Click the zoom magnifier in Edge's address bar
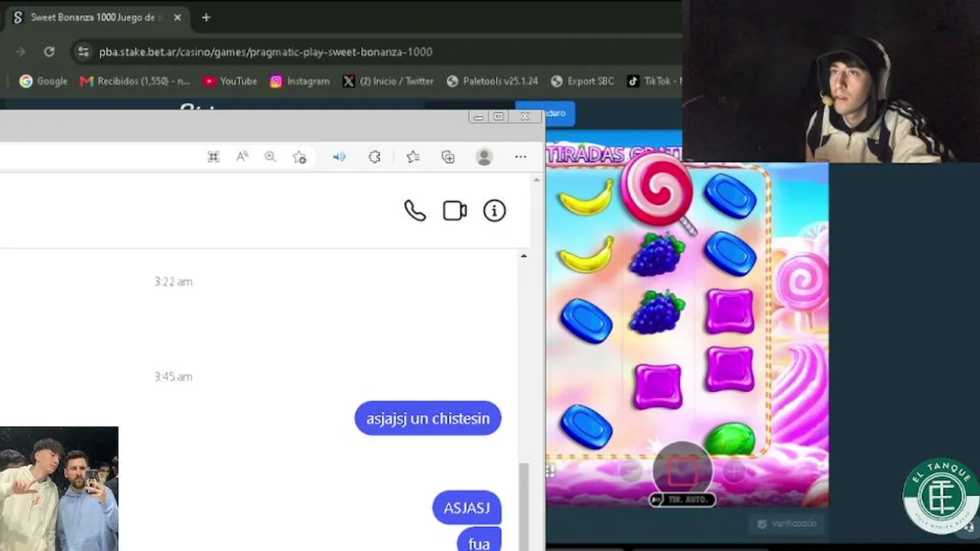 [x=270, y=157]
